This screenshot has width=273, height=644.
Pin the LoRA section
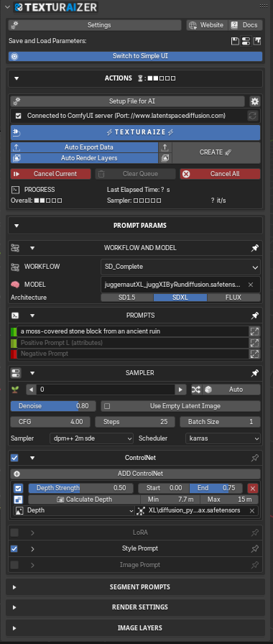(x=255, y=533)
